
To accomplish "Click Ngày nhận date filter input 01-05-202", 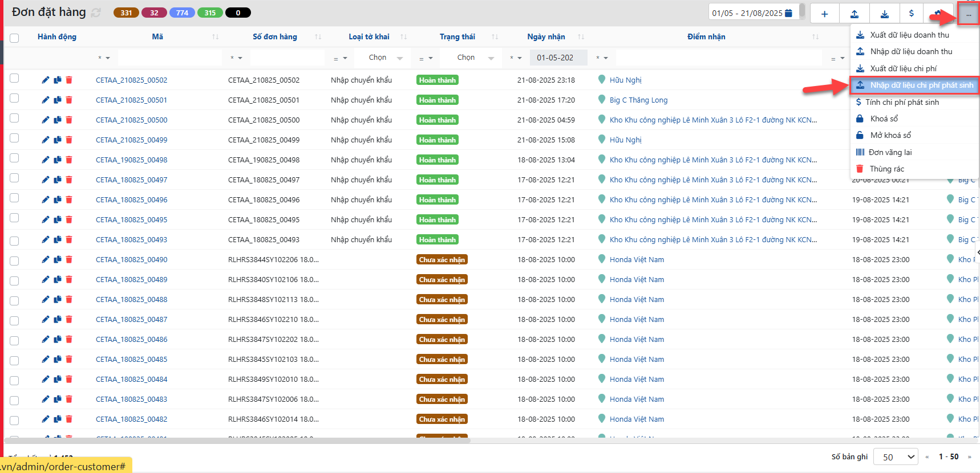I will 558,58.
